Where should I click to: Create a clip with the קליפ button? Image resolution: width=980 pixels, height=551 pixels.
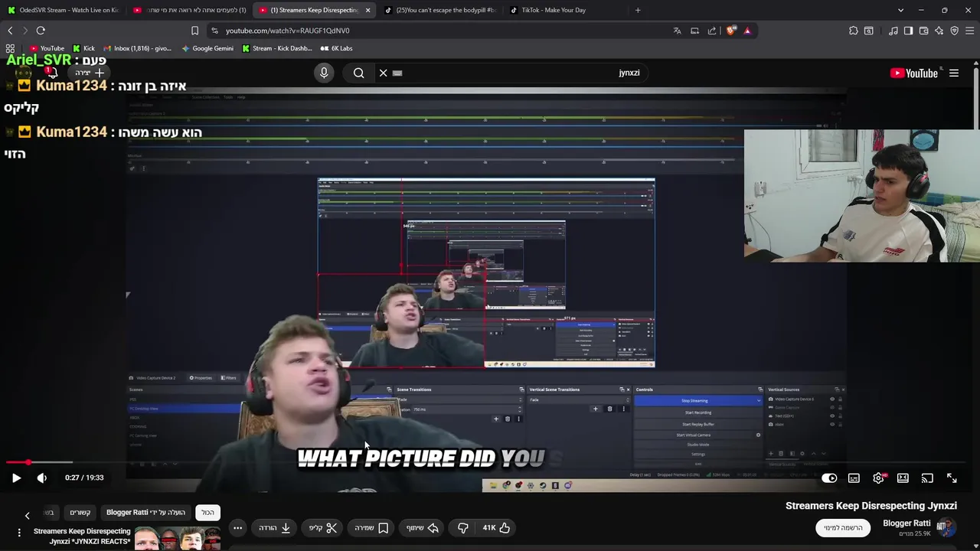pyautogui.click(x=323, y=527)
